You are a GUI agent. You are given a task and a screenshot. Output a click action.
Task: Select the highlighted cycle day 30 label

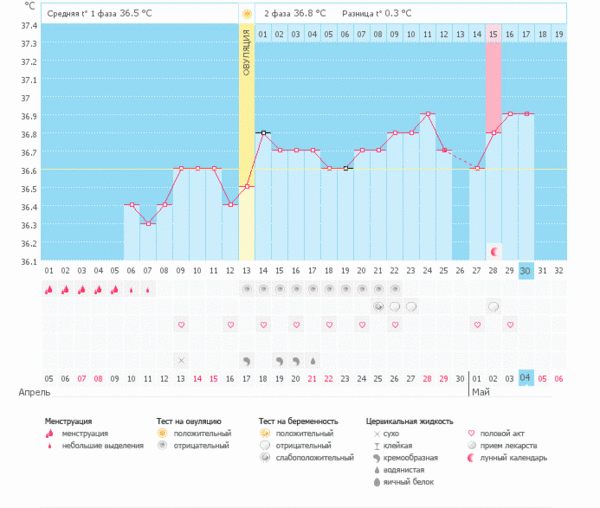(x=526, y=271)
